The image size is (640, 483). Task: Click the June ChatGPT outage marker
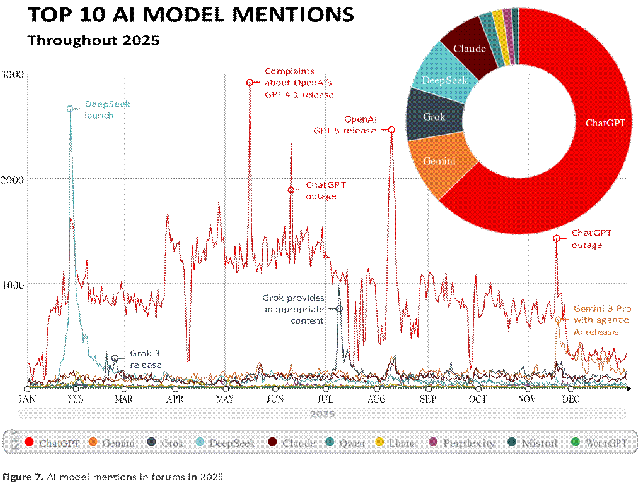[x=291, y=190]
